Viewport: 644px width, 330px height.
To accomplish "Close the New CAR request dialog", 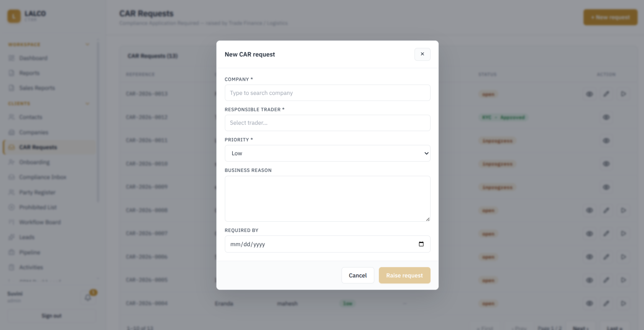I will (422, 54).
